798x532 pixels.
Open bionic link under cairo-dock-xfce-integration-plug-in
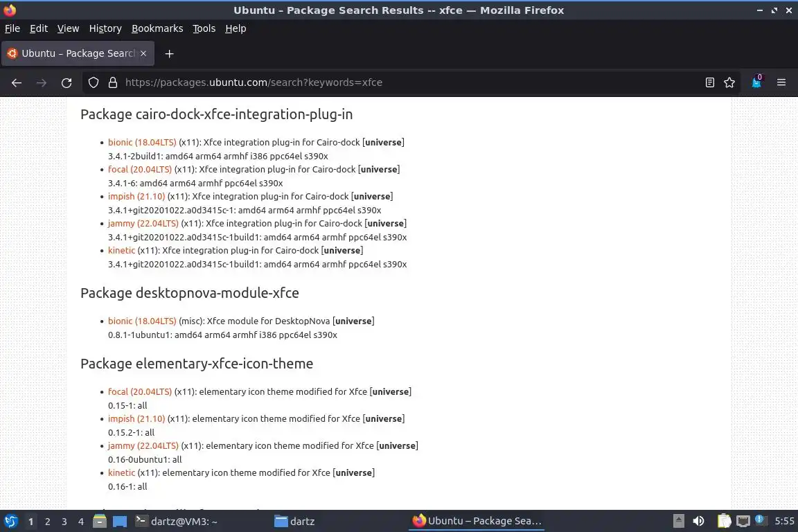pos(142,143)
